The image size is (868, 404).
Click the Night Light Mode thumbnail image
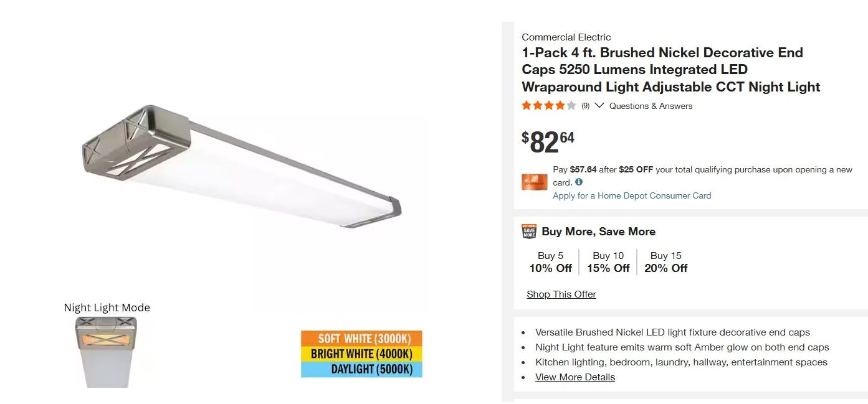(x=106, y=352)
